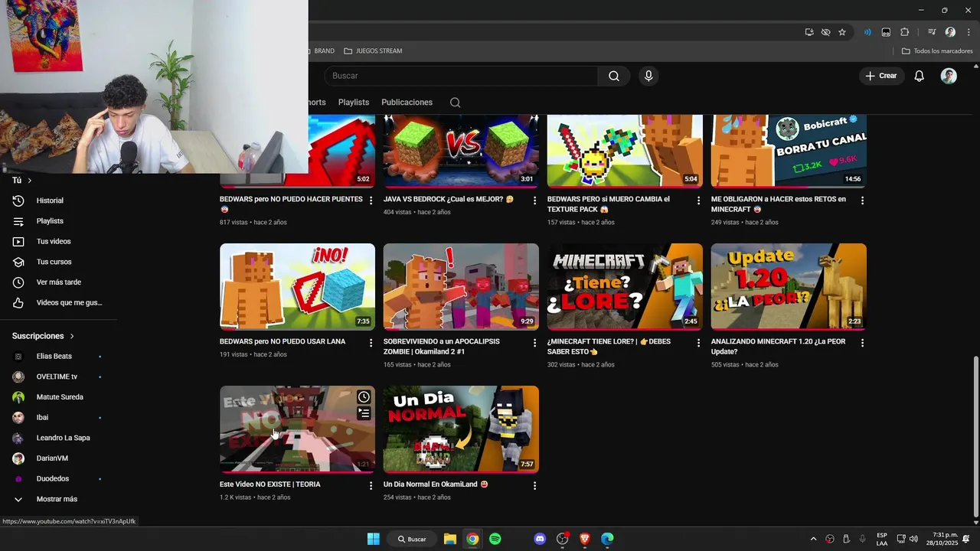Click the Crear button
Image resolution: width=980 pixels, height=551 pixels.
tap(880, 76)
